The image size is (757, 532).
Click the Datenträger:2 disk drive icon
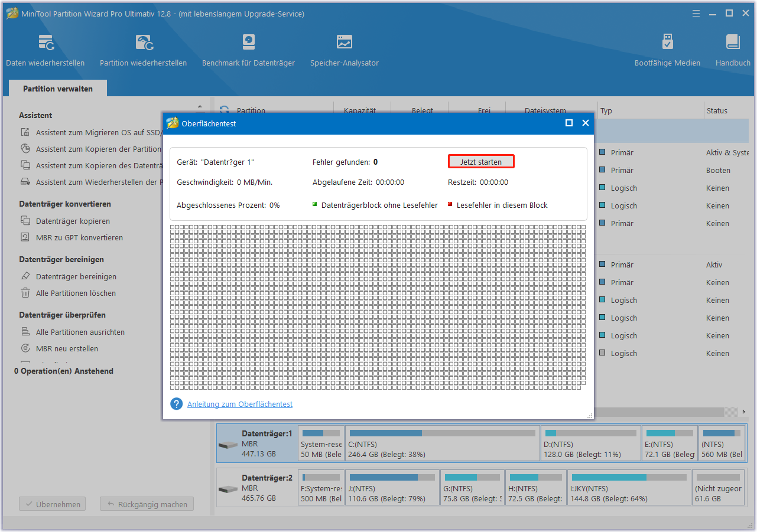228,489
